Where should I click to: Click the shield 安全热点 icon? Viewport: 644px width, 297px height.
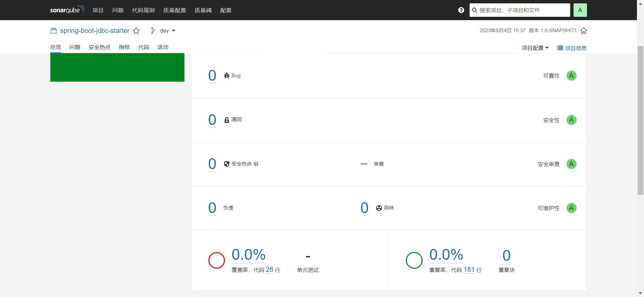(x=227, y=164)
